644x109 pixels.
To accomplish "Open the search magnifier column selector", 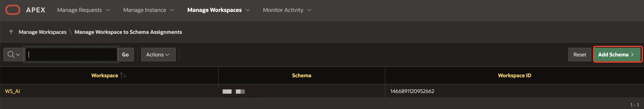I will pyautogui.click(x=14, y=54).
